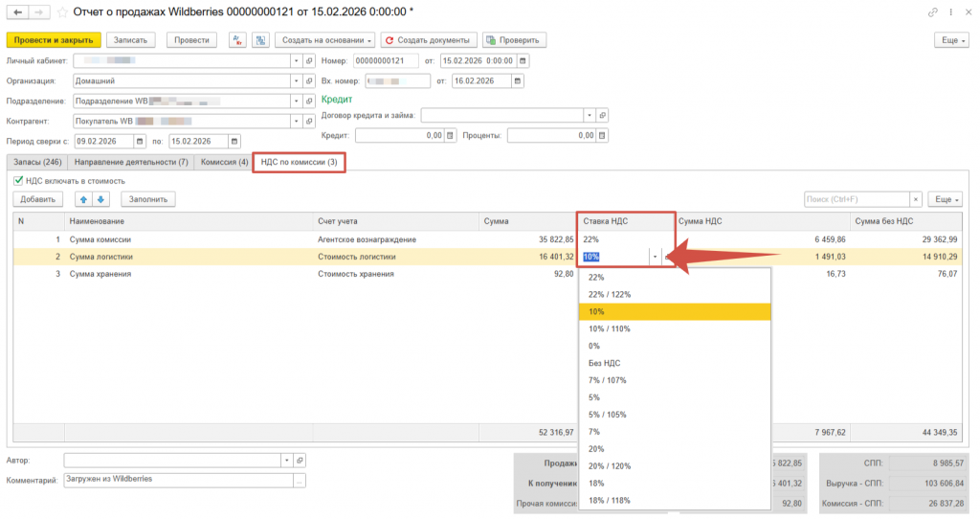Move row down with blue arrow
This screenshot has width=980, height=519.
tap(101, 199)
